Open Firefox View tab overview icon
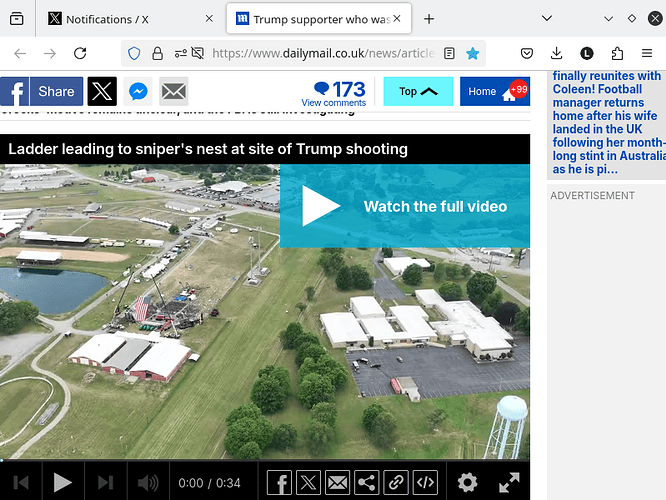The image size is (666, 500). click(x=17, y=19)
